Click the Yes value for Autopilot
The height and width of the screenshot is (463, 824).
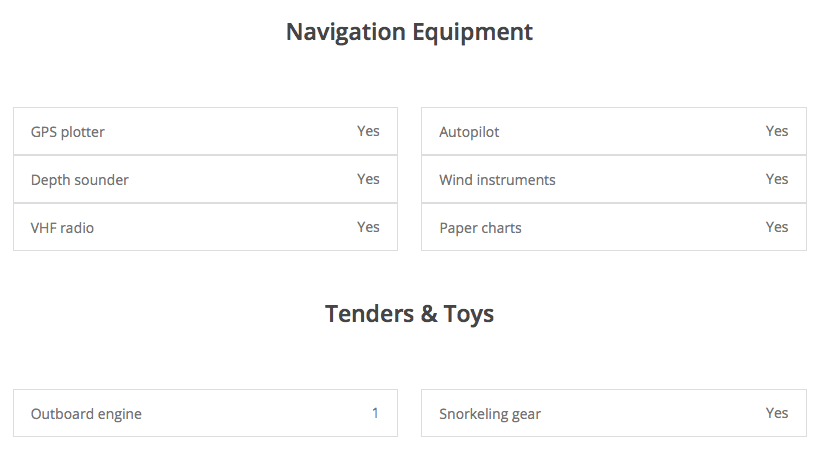(777, 131)
